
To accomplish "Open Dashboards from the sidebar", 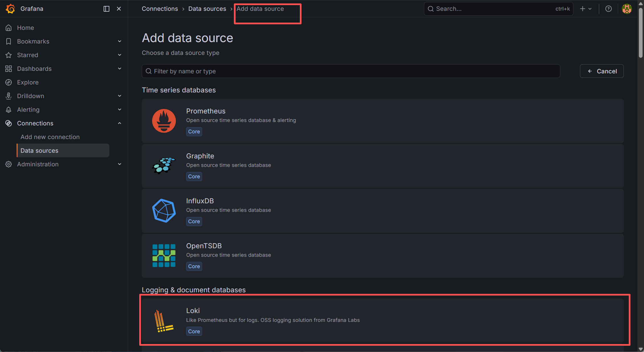I will [x=34, y=69].
